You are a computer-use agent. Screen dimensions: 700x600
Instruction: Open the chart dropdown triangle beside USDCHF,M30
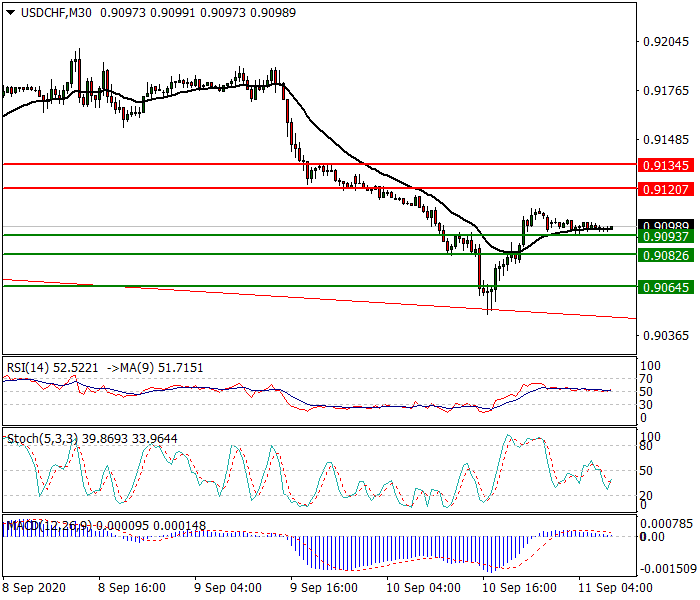pyautogui.click(x=11, y=12)
